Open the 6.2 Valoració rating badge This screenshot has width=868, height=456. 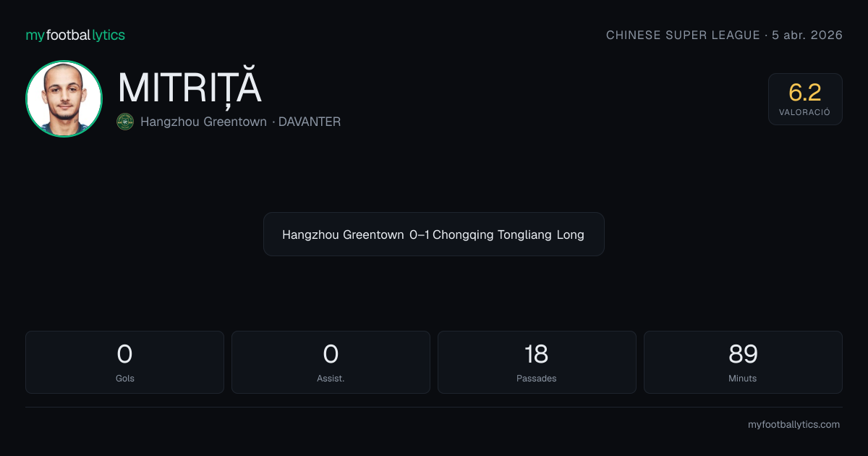pos(805,99)
